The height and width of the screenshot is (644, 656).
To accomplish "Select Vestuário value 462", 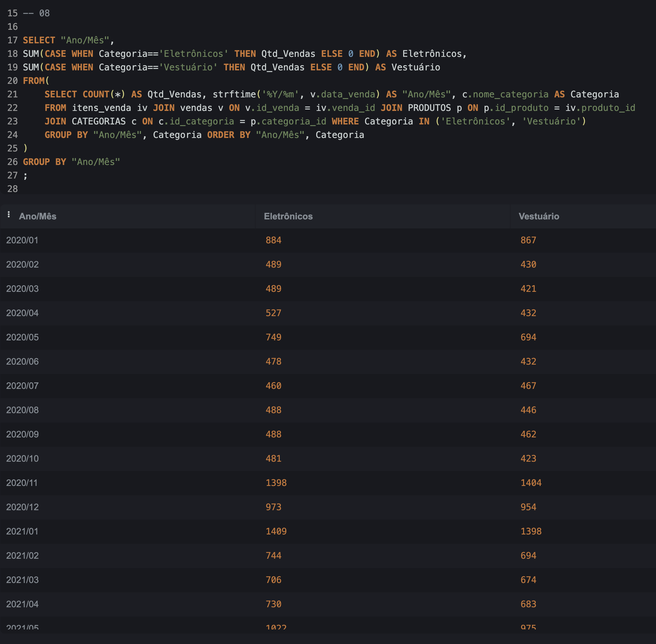I will tap(528, 434).
